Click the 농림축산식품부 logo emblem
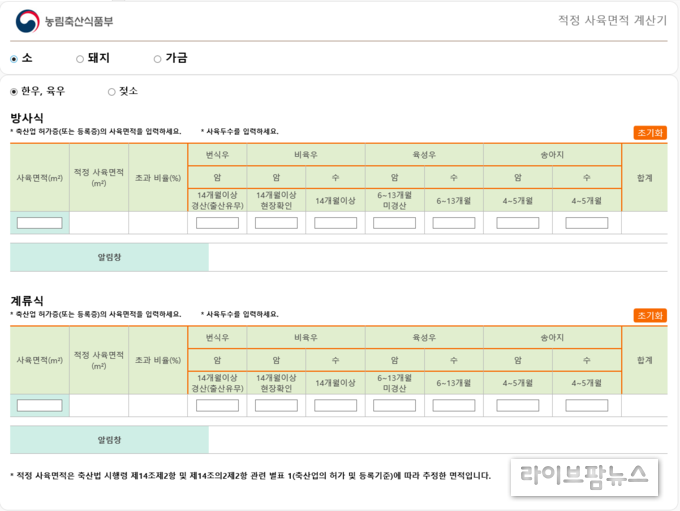The width and height of the screenshot is (680, 511). coord(27,21)
